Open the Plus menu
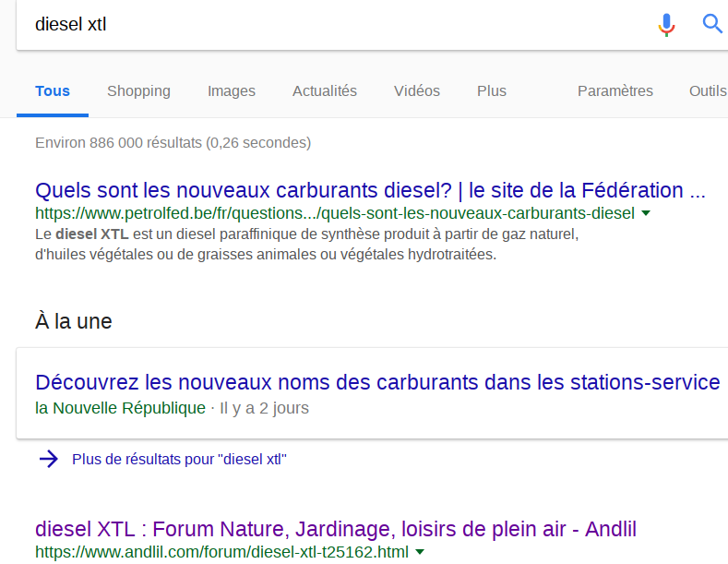Screen dimensions: 728x564 pyautogui.click(x=492, y=90)
